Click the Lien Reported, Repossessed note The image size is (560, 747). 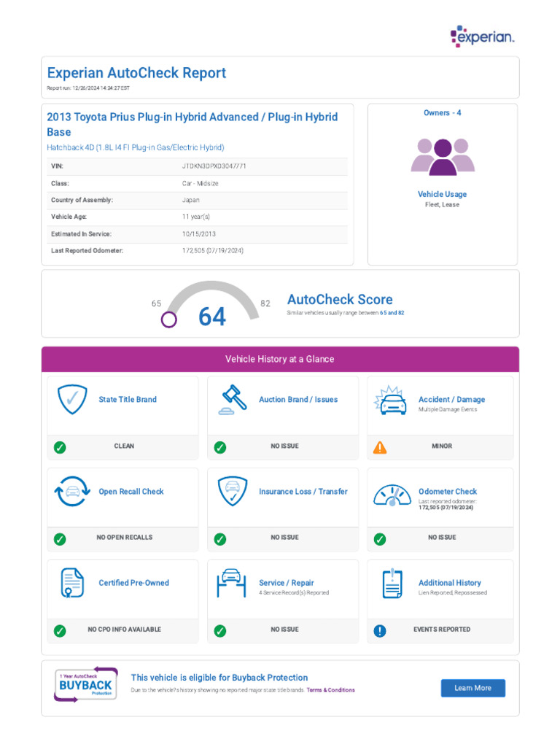tap(453, 592)
